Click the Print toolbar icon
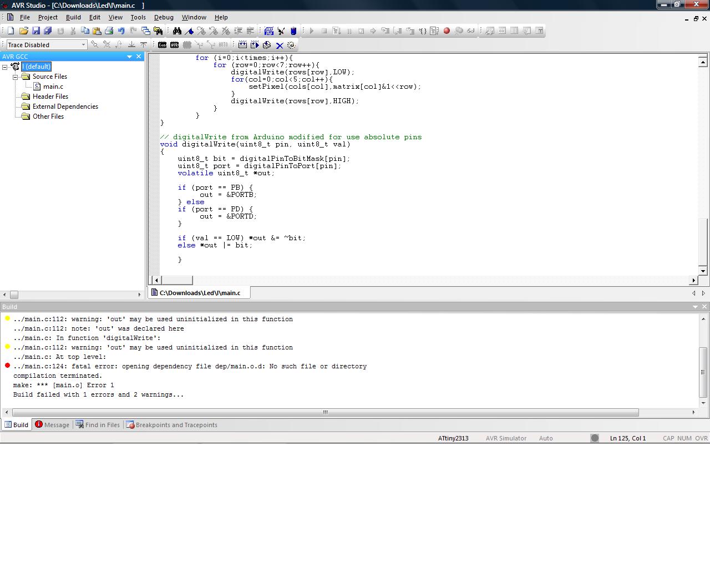710x588 pixels. pyautogui.click(x=109, y=31)
